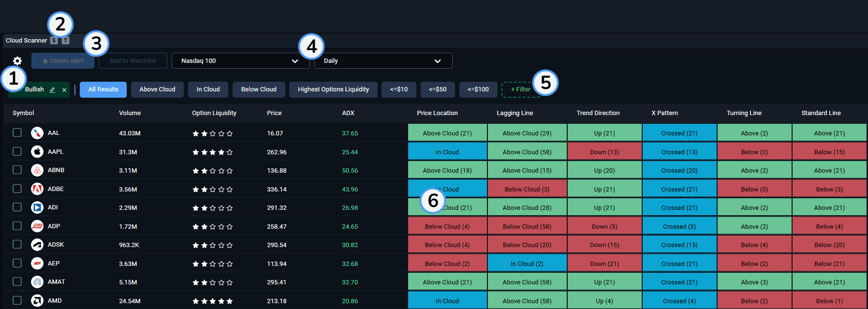Click the ADI company logo
Screen dimensions: 868x309
(37, 207)
